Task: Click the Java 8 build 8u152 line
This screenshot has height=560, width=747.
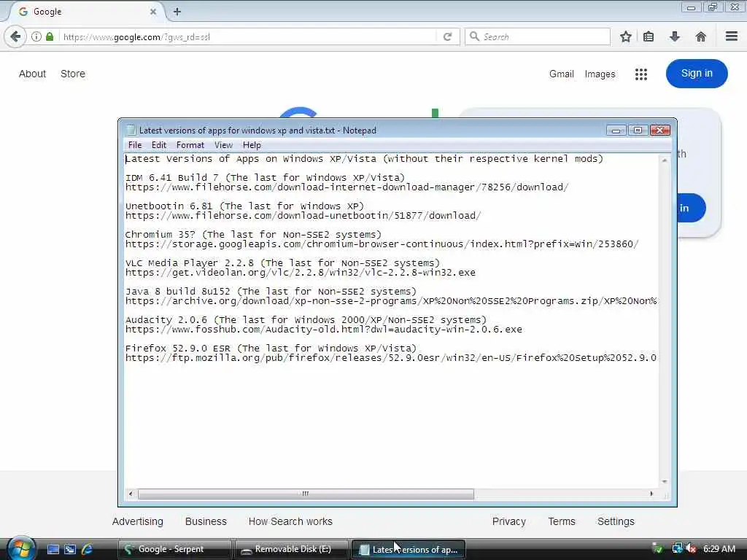Action: point(271,292)
